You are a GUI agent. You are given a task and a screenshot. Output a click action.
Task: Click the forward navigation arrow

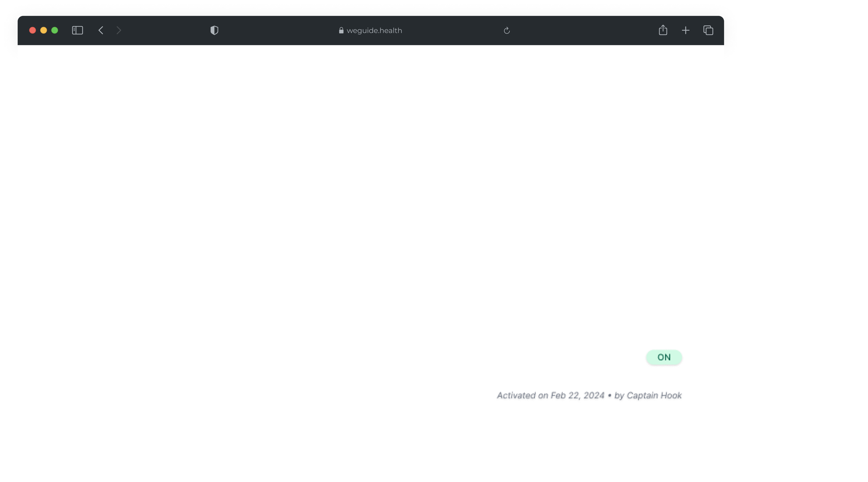(119, 30)
